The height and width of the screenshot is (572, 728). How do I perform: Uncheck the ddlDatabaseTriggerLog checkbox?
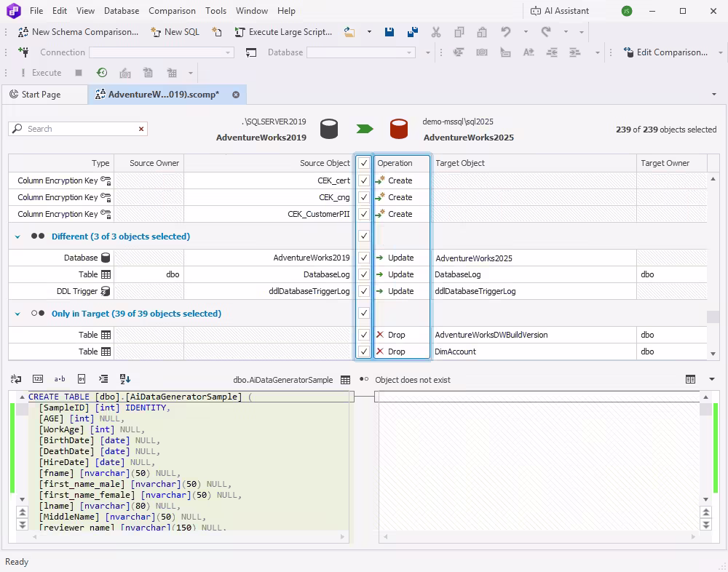364,291
